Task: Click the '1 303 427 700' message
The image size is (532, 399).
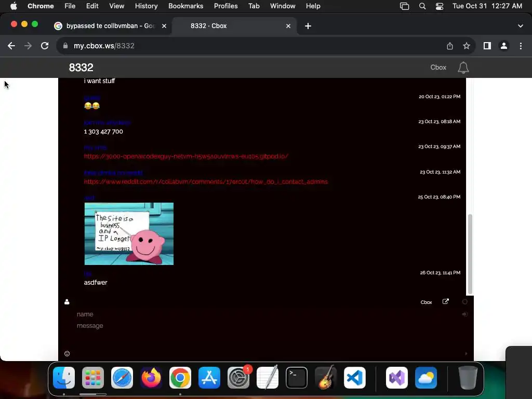Action: point(103,131)
